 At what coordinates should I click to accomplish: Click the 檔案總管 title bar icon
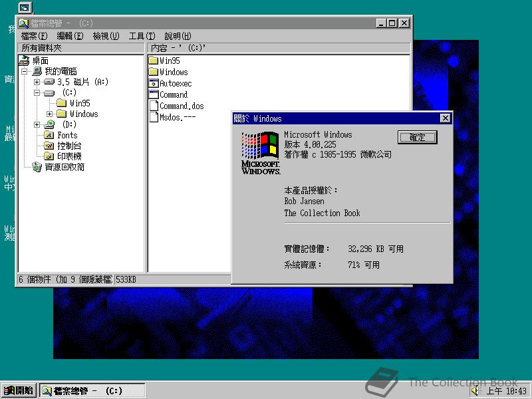pos(23,23)
